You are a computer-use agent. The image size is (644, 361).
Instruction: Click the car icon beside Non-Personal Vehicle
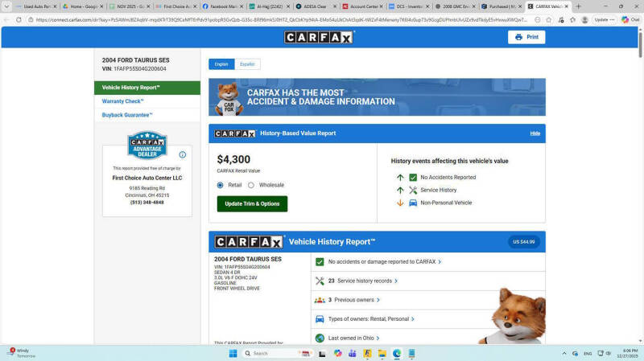click(413, 203)
